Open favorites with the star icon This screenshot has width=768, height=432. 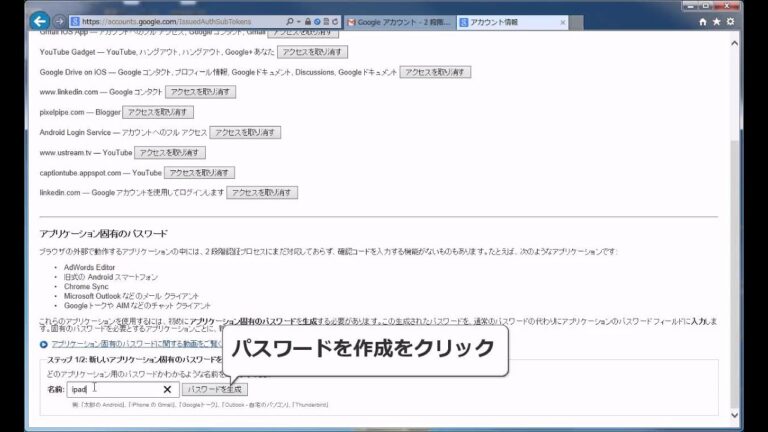click(x=717, y=22)
